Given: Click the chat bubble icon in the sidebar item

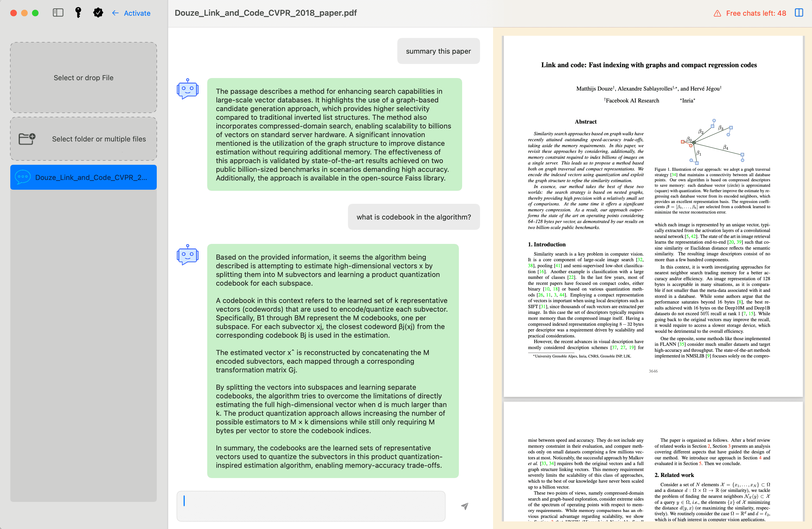Looking at the screenshot, I should click(x=23, y=177).
